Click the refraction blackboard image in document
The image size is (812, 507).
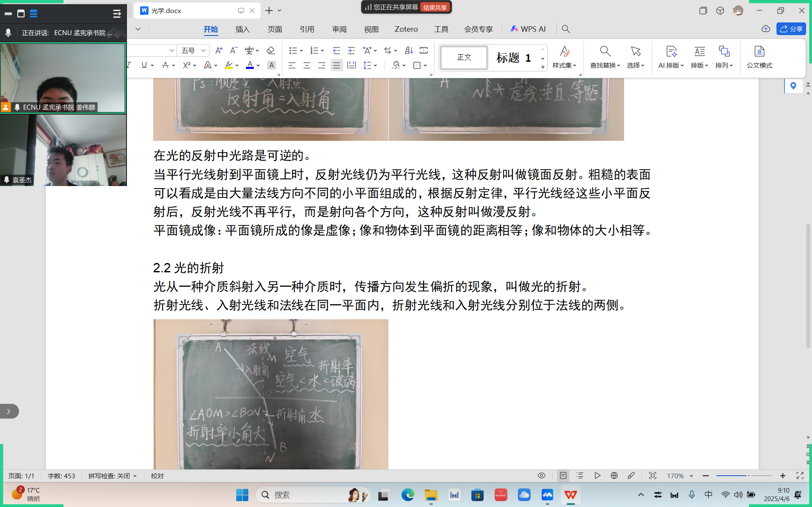271,393
